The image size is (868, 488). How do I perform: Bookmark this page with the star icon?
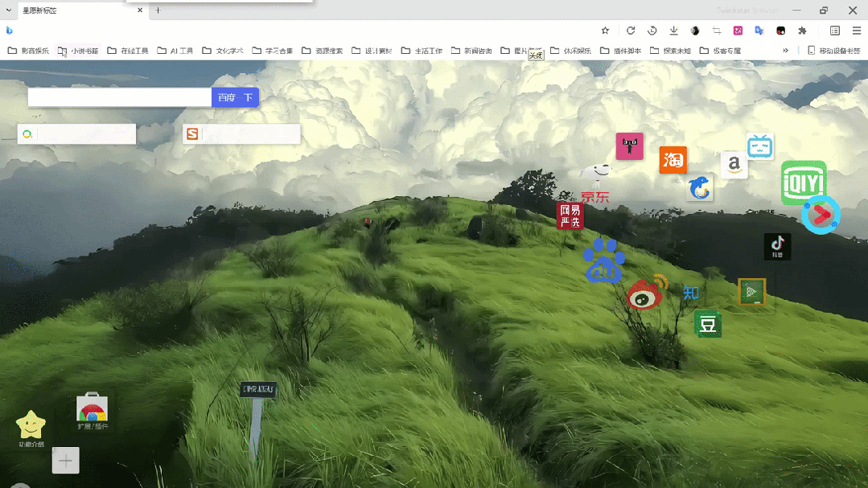coord(605,31)
